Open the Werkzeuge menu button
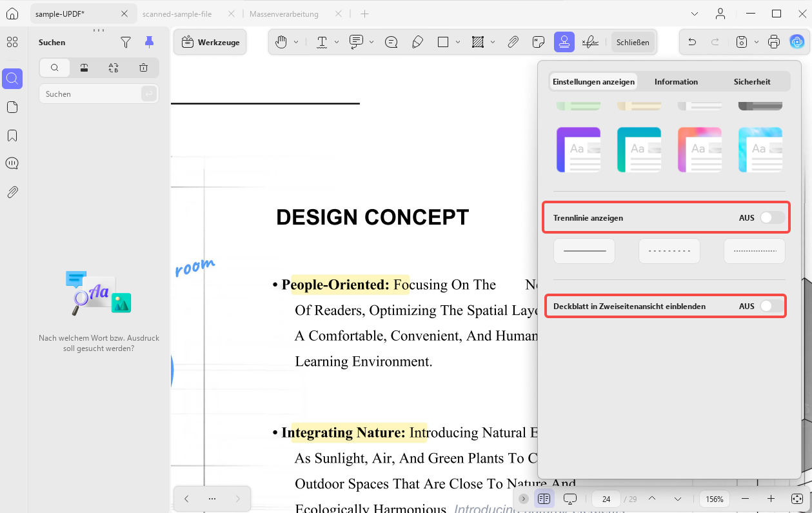812x513 pixels. point(210,42)
